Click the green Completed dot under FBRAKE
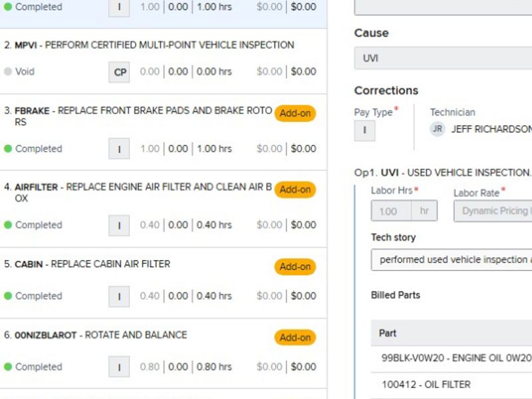 pos(8,149)
